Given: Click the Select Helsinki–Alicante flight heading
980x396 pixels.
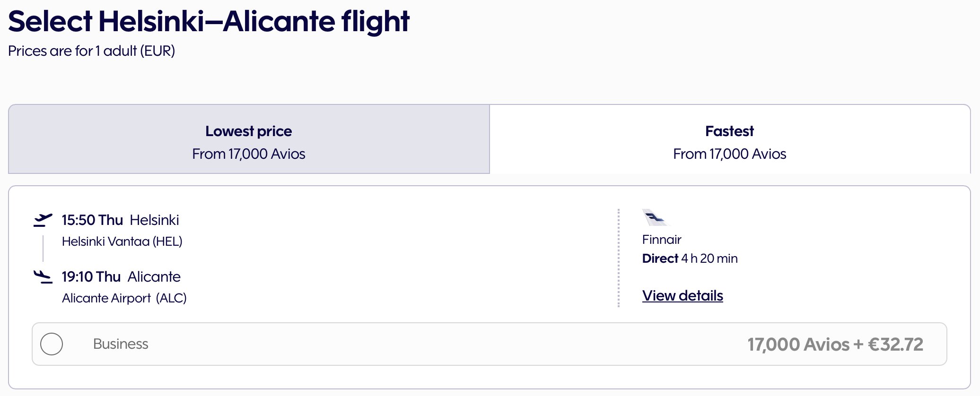Looking at the screenshot, I should (209, 21).
